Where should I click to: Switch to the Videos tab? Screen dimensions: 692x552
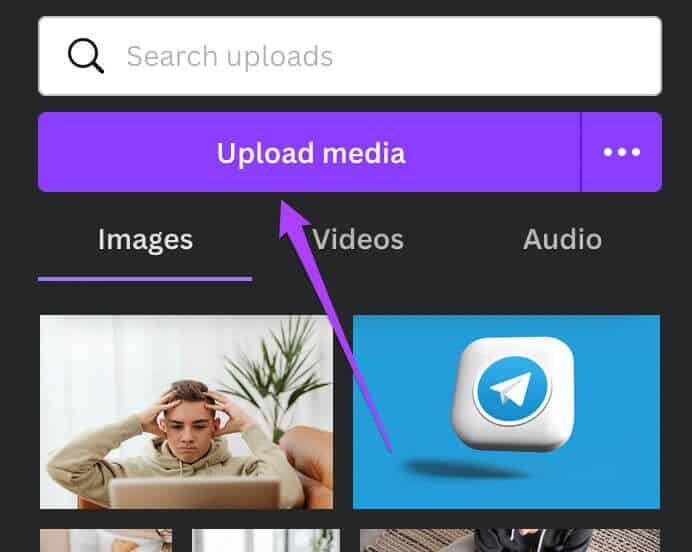[x=358, y=240]
